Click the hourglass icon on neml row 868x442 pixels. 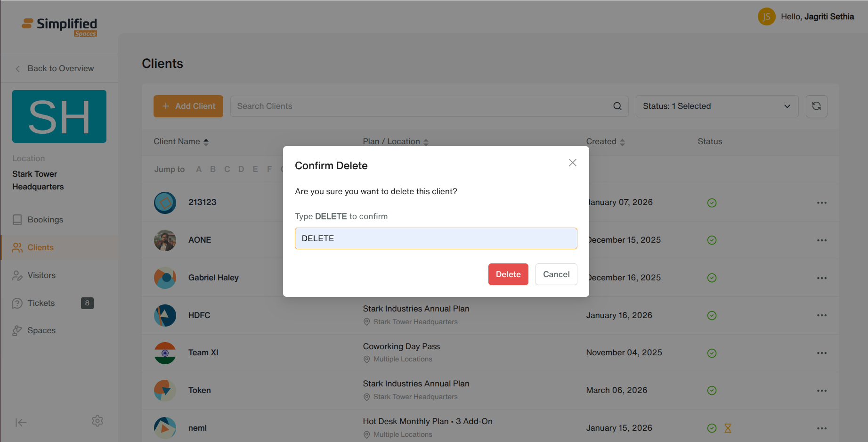728,428
